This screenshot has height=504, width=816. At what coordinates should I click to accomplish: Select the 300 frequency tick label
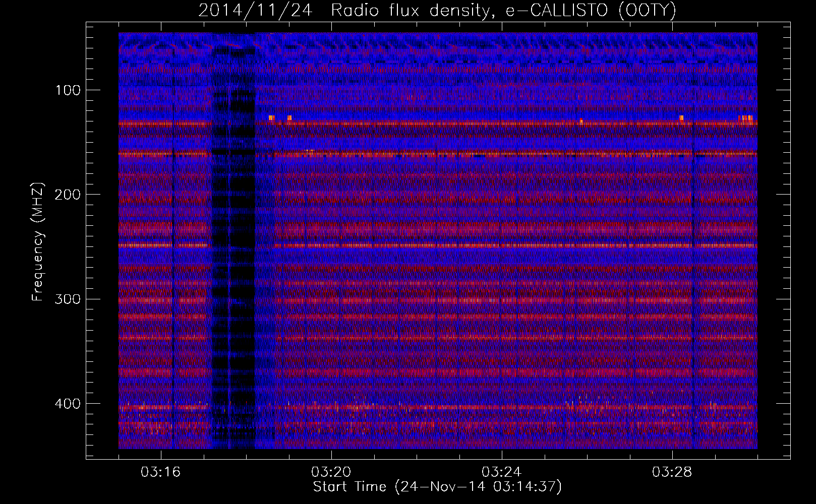coord(68,299)
